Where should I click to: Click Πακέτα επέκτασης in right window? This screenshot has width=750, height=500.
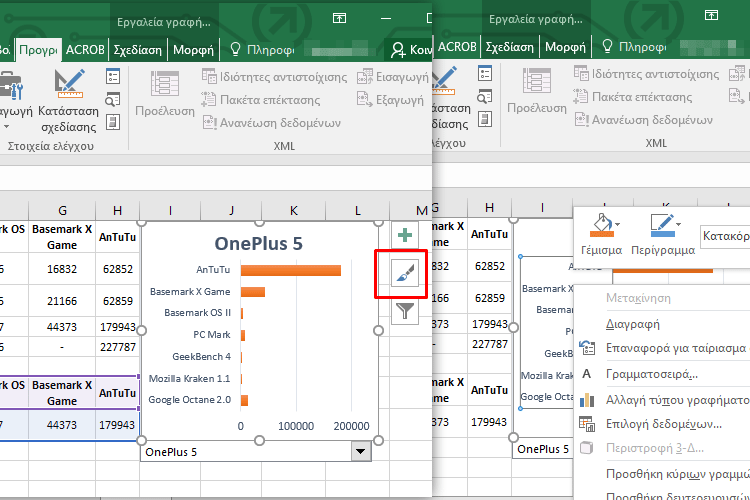point(633,97)
